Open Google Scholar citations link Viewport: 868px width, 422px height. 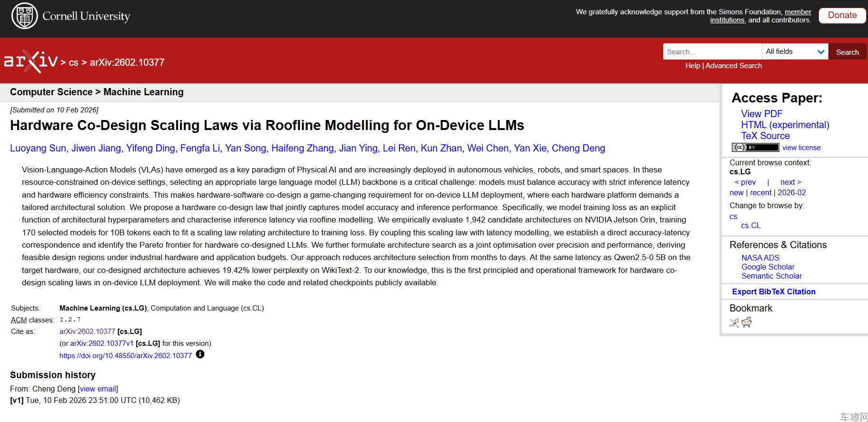pos(768,267)
